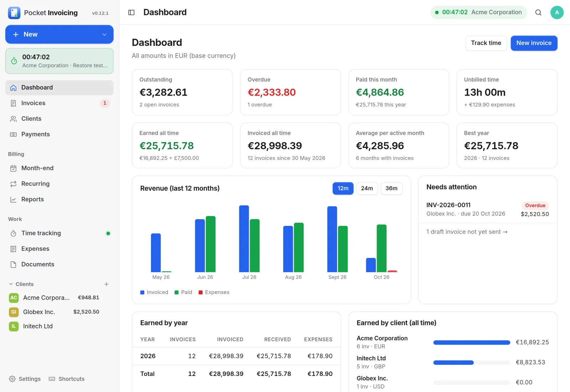Viewport: 570px width, 392px height.
Task: Open the Overdue €2,333.80 card
Action: click(291, 92)
